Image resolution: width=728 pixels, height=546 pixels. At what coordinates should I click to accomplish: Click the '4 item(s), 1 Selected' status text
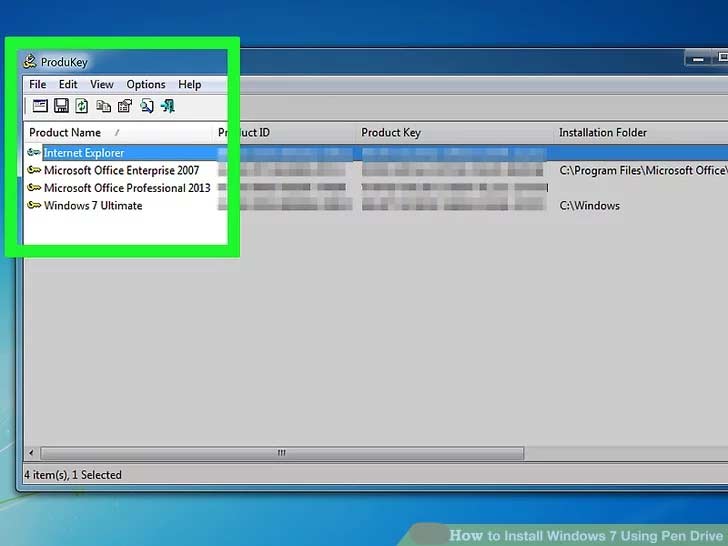point(73,475)
